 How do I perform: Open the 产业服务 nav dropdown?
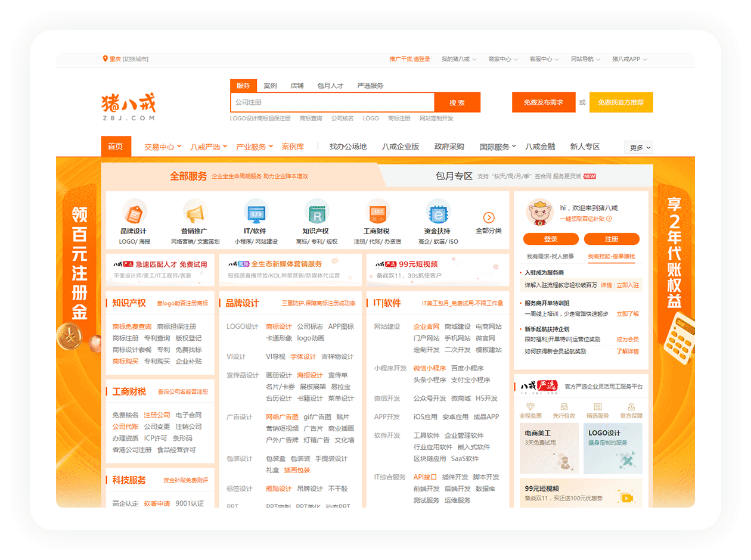[255, 147]
